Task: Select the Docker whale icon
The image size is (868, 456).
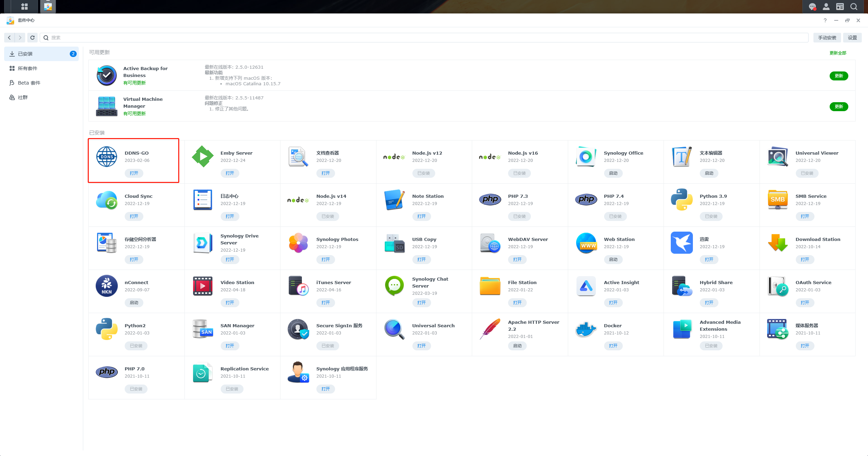Action: [x=586, y=329]
